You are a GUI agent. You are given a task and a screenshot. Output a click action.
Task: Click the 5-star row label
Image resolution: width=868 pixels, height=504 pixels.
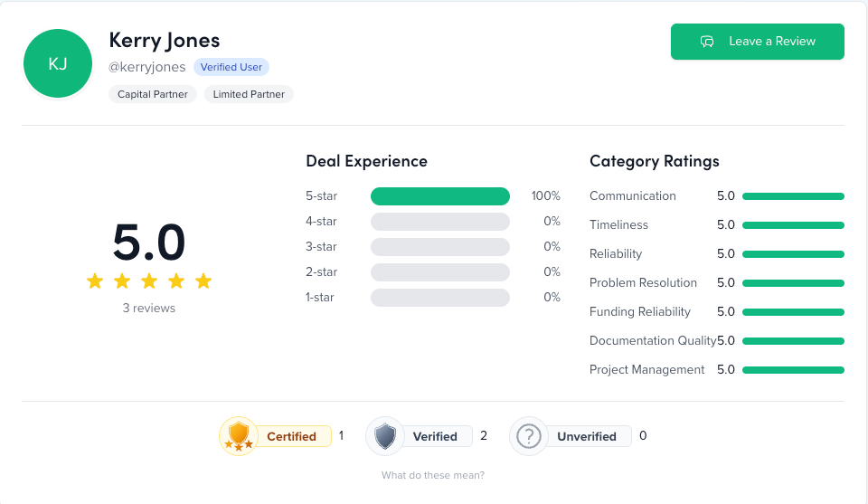(322, 196)
